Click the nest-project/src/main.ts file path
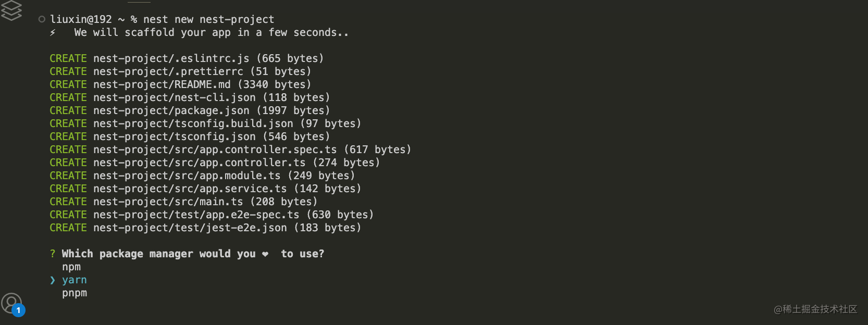 point(168,202)
